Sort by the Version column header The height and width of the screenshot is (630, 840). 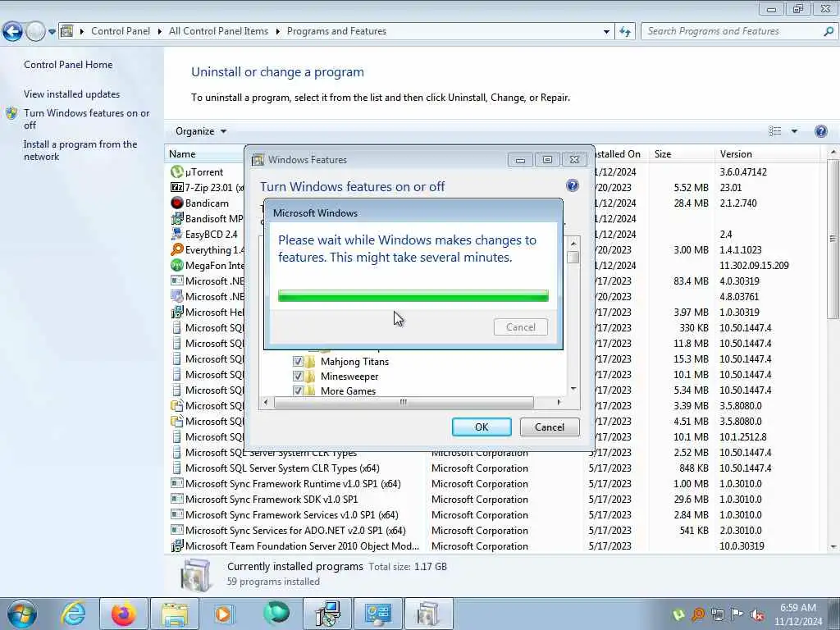coord(767,153)
